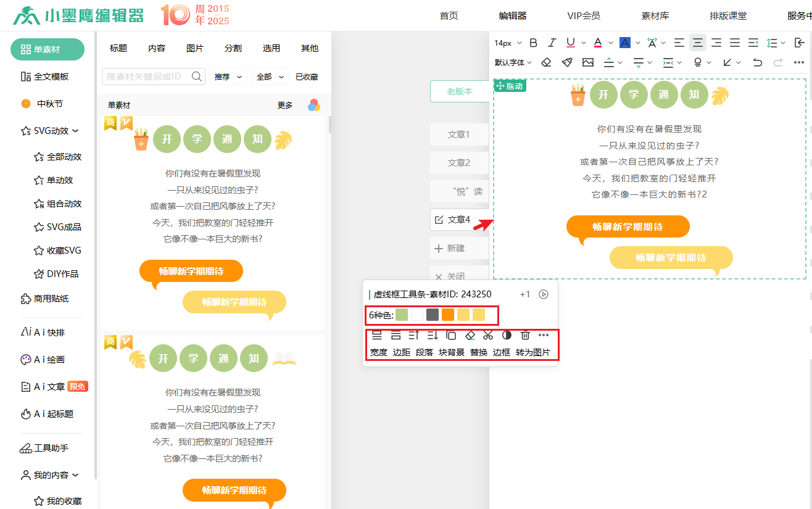The image size is (812, 509).
Task: Click trash delete icon in floating toolbar
Action: coord(525,335)
